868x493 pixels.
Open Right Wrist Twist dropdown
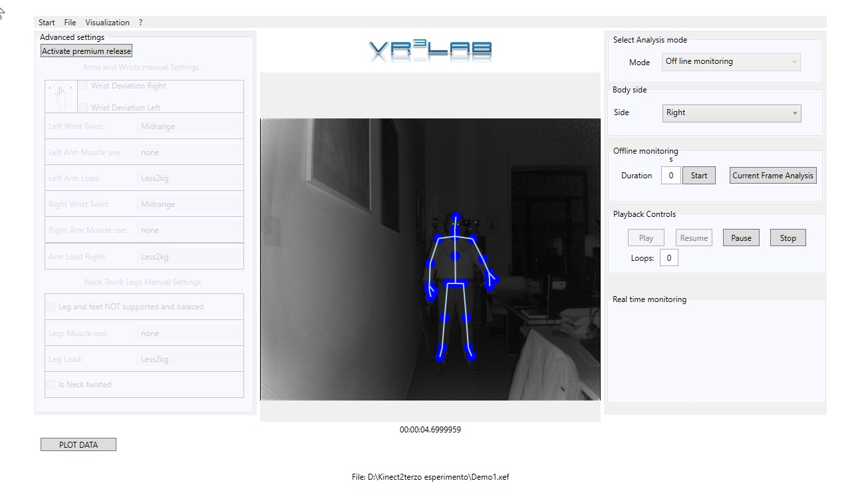click(190, 204)
